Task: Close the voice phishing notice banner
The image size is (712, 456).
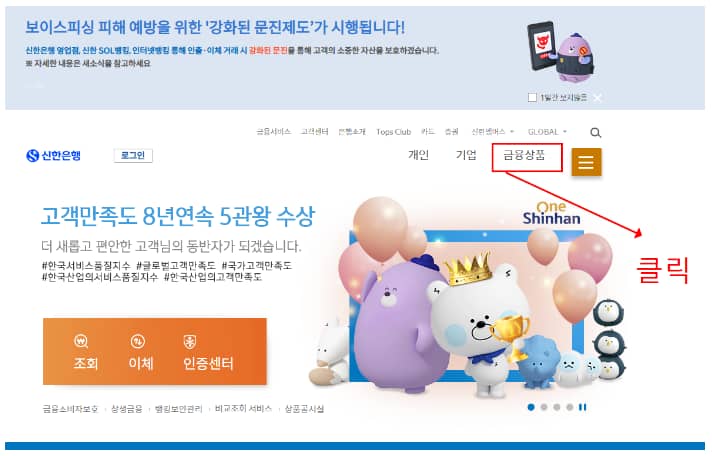Action: tap(598, 98)
